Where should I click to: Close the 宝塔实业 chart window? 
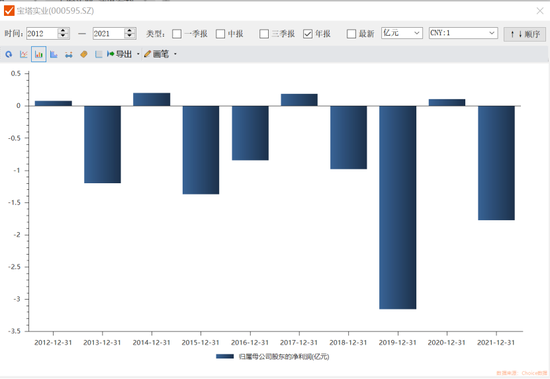(540, 11)
